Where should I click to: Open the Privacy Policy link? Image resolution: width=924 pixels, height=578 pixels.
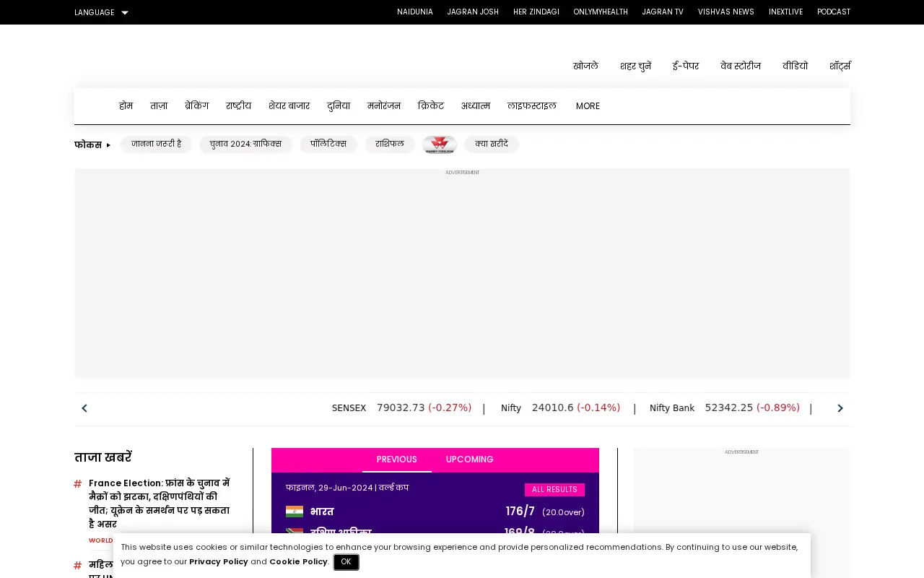[x=219, y=561]
